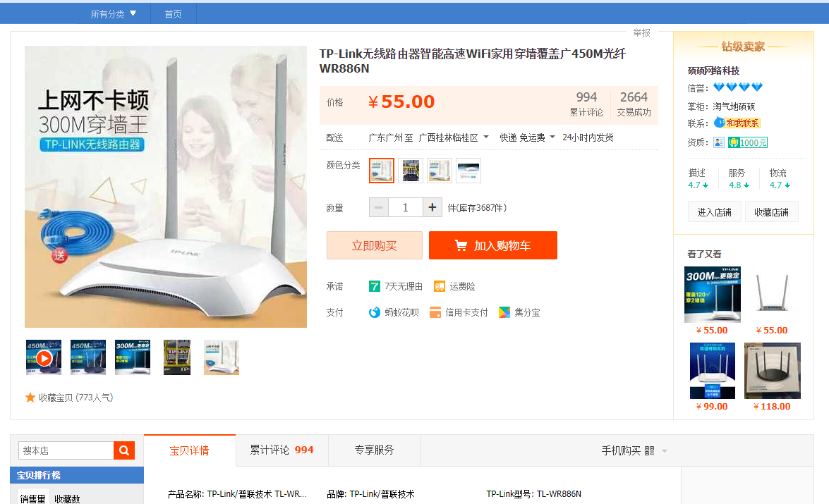Image resolution: width=829 pixels, height=504 pixels.
Task: Click the 立即购买 buy now button
Action: coord(375,246)
